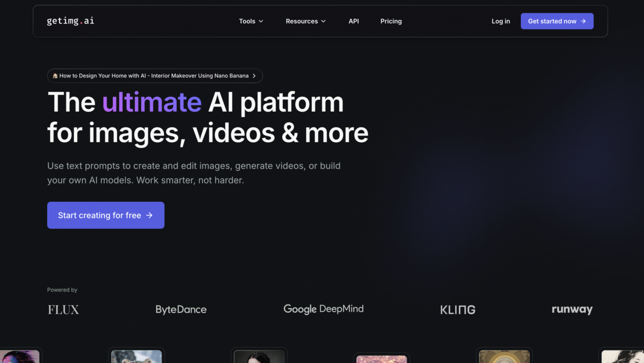Open the Pricing page
This screenshot has height=363, width=644.
391,21
